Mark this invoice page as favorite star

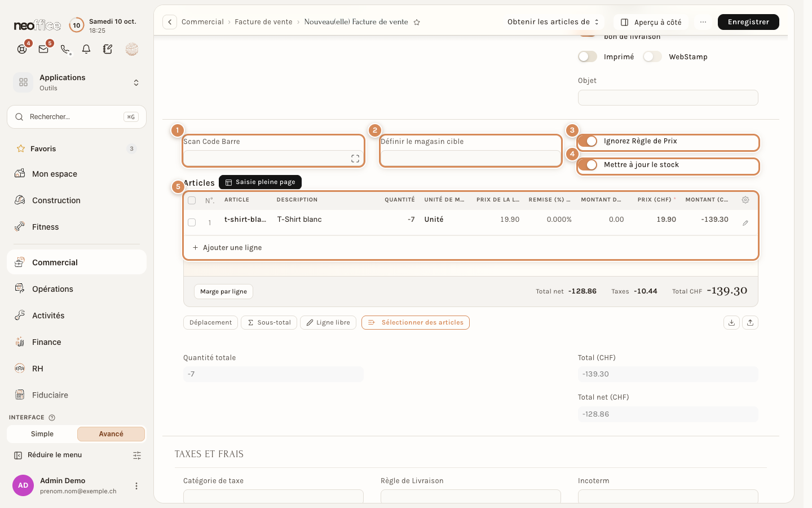(x=417, y=23)
